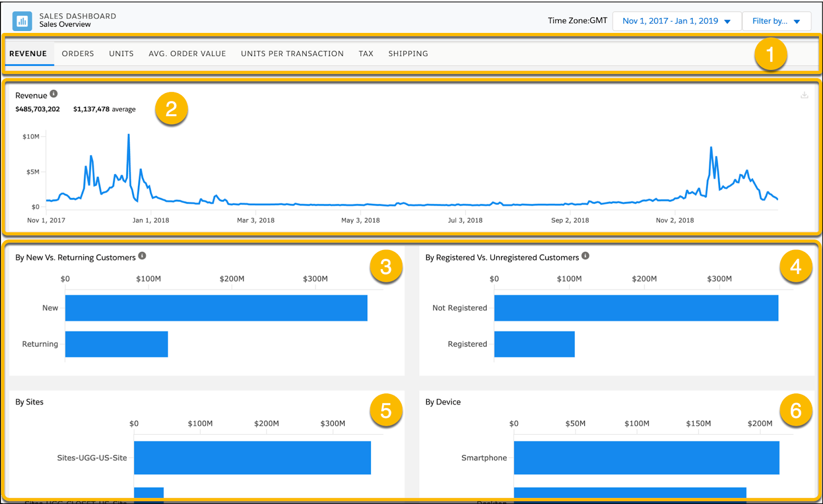Click the $50M axis label in By Device
The image size is (823, 504).
pyautogui.click(x=576, y=423)
